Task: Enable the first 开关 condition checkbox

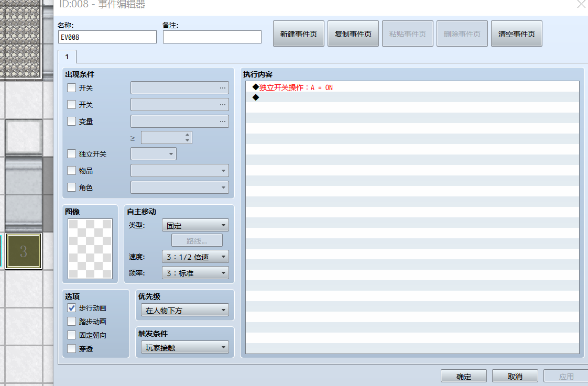Action: point(71,87)
